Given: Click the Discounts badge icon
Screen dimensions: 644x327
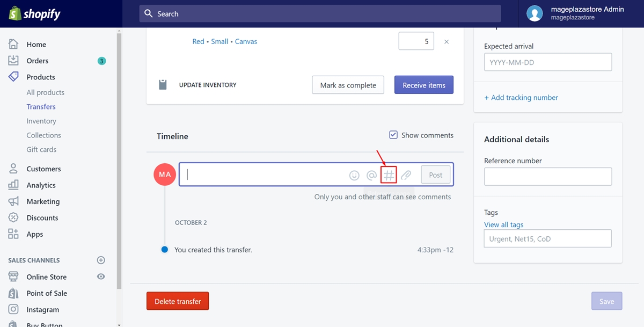Looking at the screenshot, I should pos(13,217).
